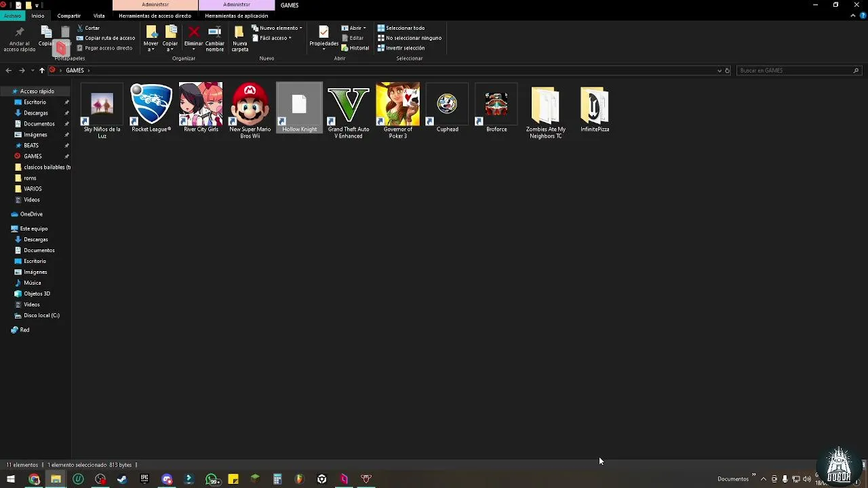Click the taskbar volume speaker icon
Image resolution: width=868 pixels, height=488 pixels.
pyautogui.click(x=807, y=479)
